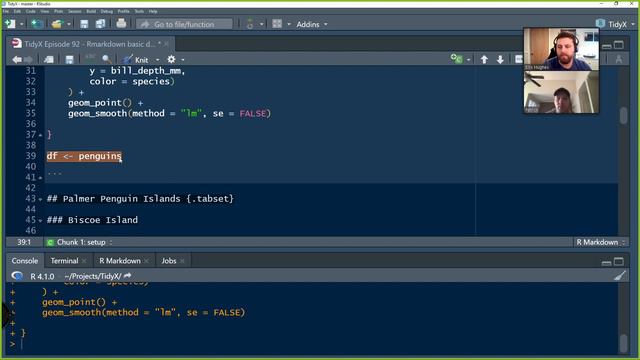Viewport: 640px width, 360px height.
Task: Switch to the R Markdown output tab
Action: (x=120, y=261)
